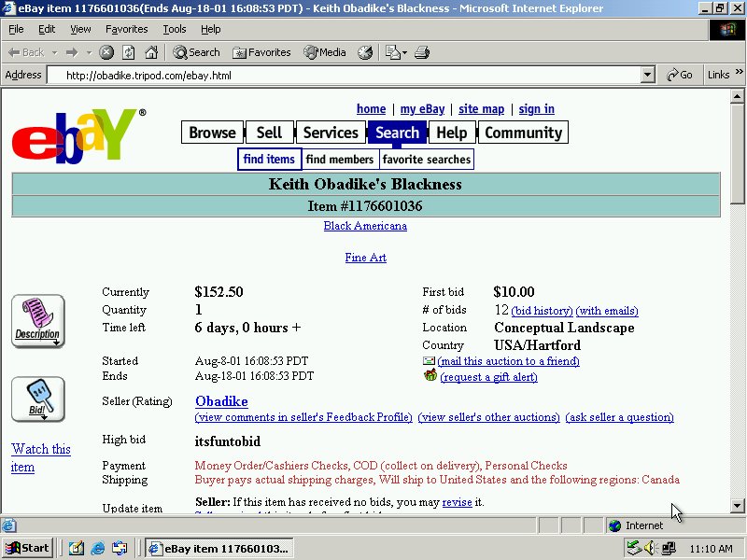Follow the sign in link
The height and width of the screenshot is (560, 747).
coord(536,109)
